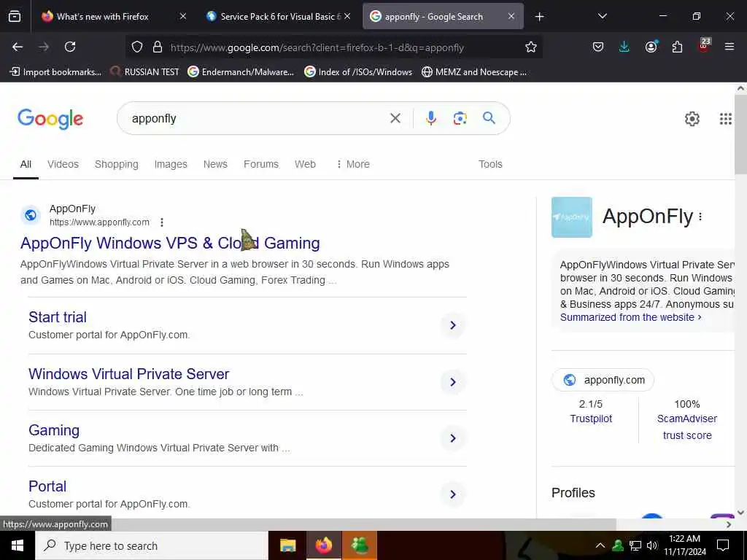The height and width of the screenshot is (560, 747).
Task: Open more options beside AppOnFly panel title
Action: (x=700, y=217)
